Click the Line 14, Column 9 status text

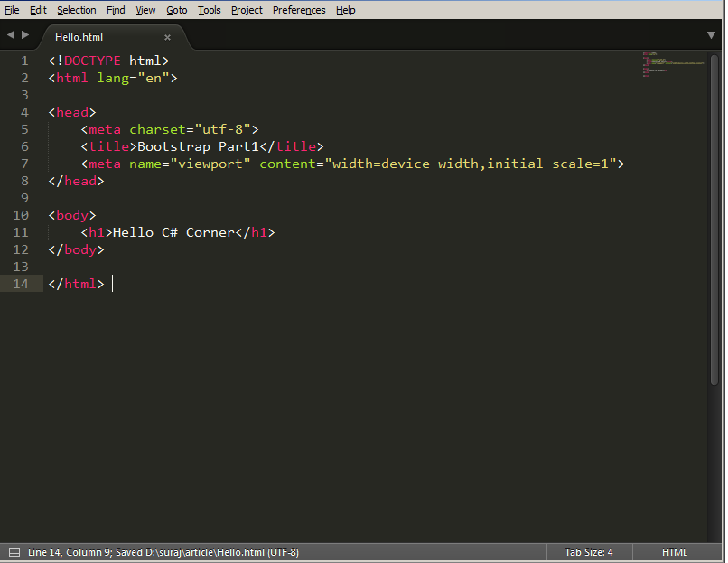click(70, 552)
